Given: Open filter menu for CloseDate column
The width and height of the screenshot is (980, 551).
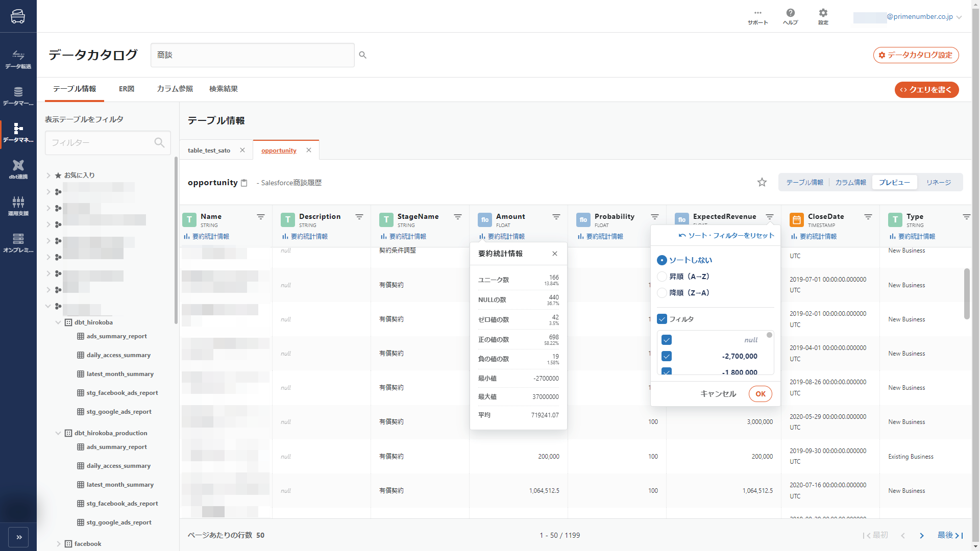Looking at the screenshot, I should tap(868, 217).
